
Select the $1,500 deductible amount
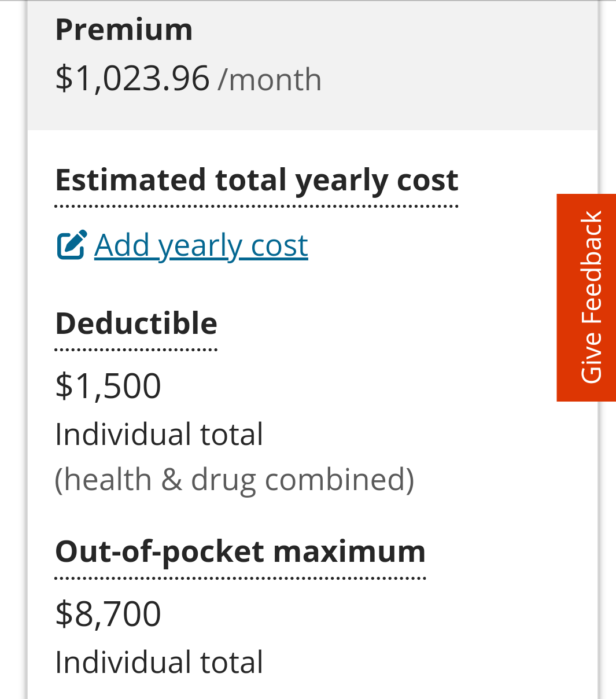click(108, 386)
